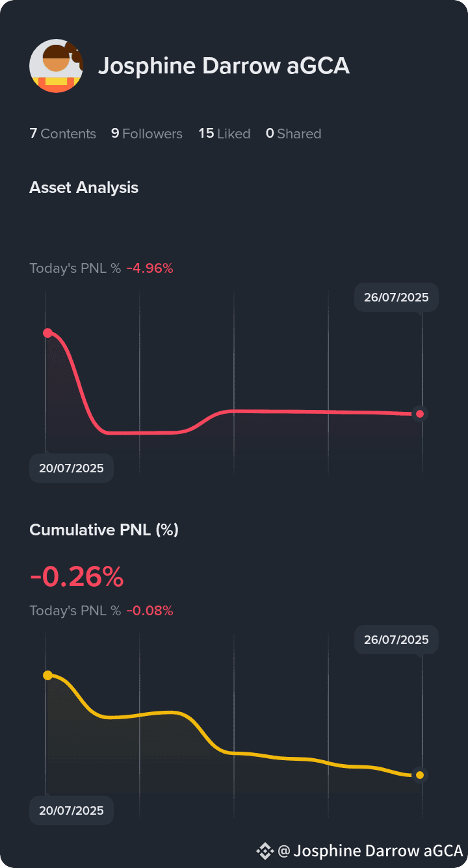Click the 26/07/2025 label on Asset chart
This screenshot has height=868, width=468.
click(396, 298)
